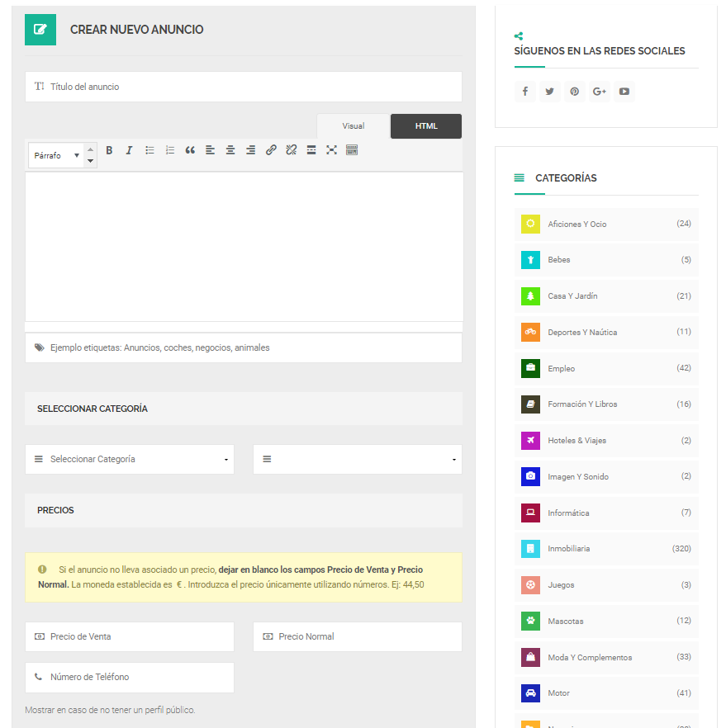Center align the editor text

point(230,150)
